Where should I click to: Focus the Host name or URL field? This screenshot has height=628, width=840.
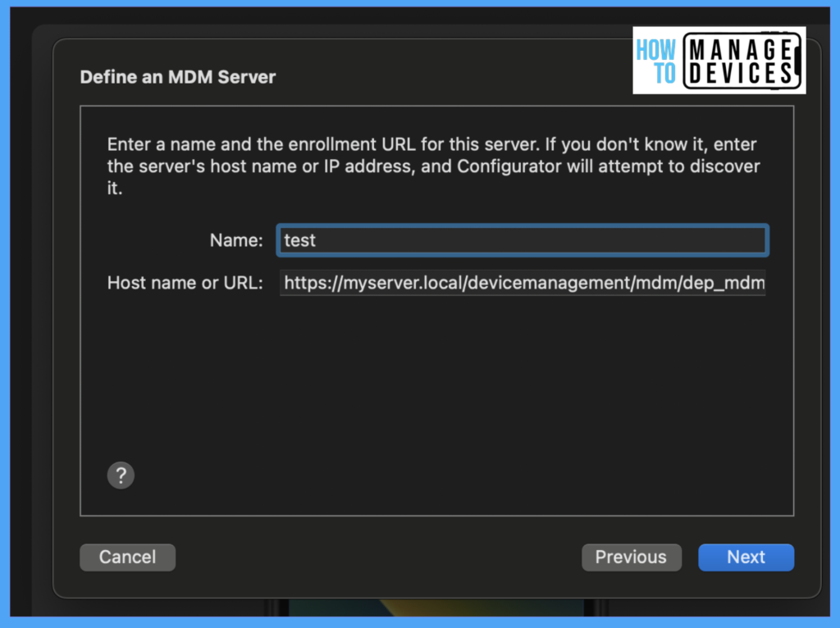[x=523, y=283]
